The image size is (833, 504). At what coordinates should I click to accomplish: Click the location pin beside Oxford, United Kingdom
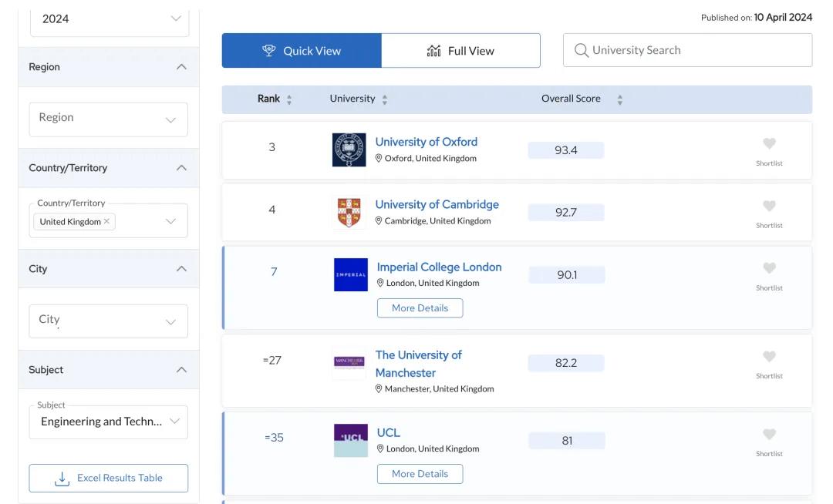click(x=379, y=158)
